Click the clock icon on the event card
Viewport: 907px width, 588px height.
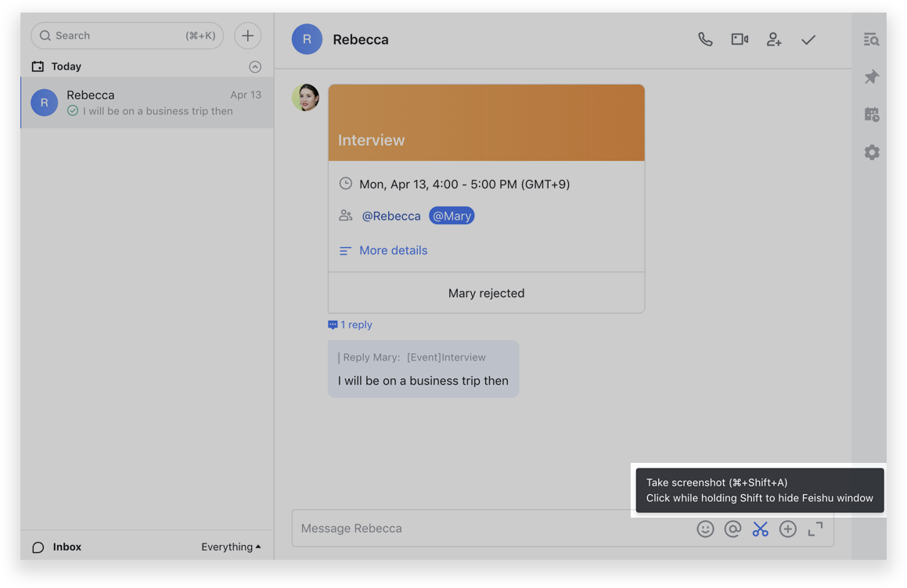345,184
